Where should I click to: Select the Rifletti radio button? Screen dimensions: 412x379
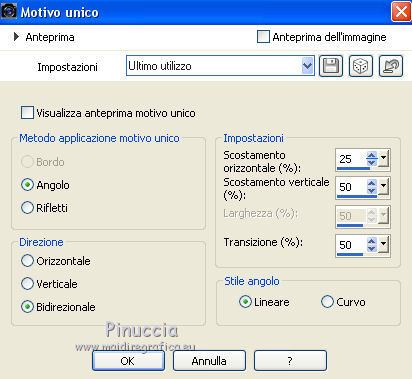(27, 208)
